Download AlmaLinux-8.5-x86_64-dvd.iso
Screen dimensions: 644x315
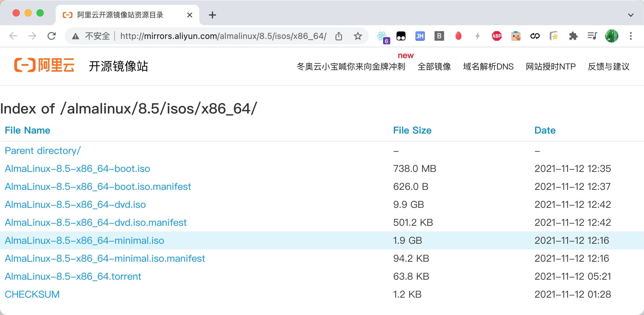tap(75, 205)
